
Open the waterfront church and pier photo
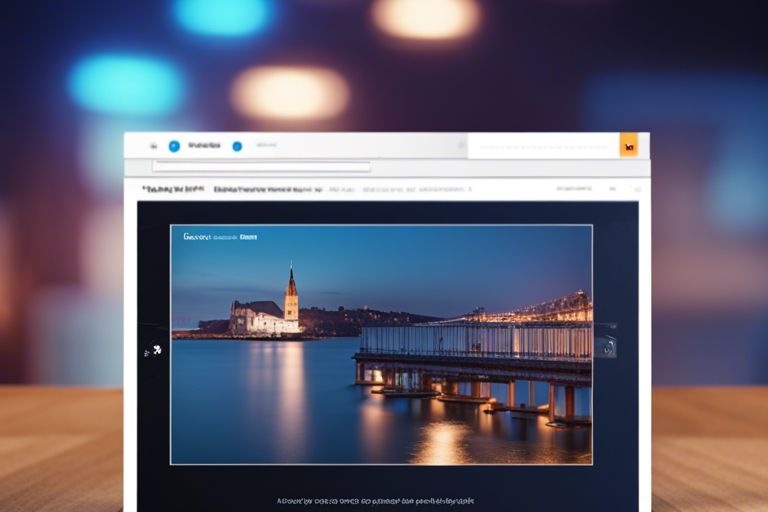(x=380, y=345)
